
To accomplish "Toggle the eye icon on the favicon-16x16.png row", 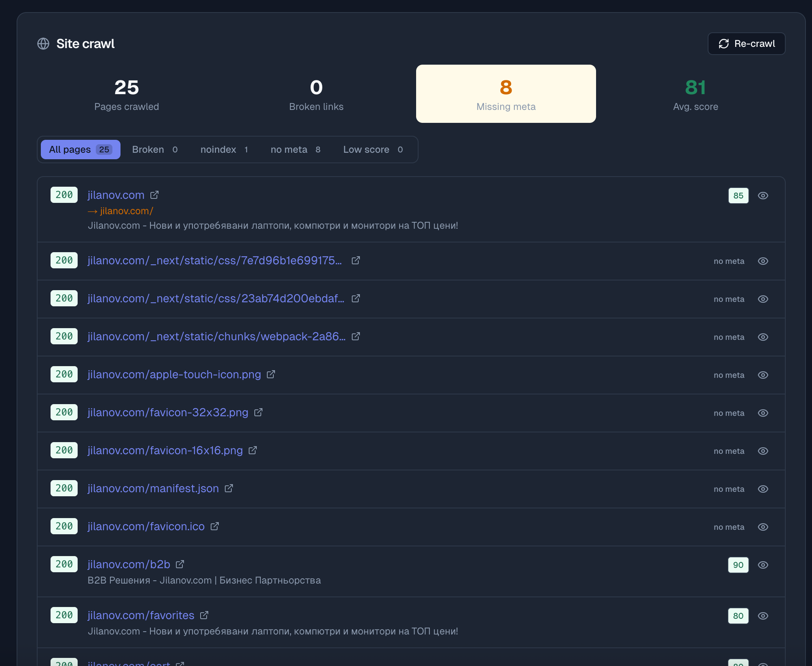I will click(763, 451).
